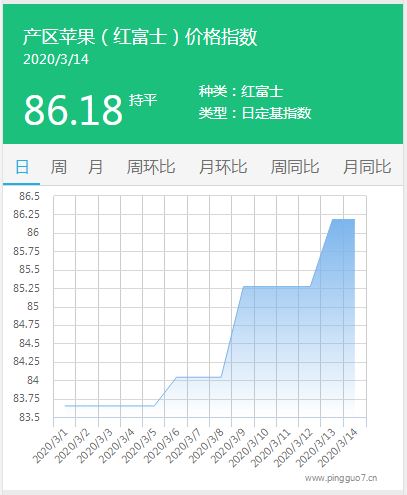Click the 2020/3/7 x-axis date label
This screenshot has height=495, width=407.
(x=184, y=446)
